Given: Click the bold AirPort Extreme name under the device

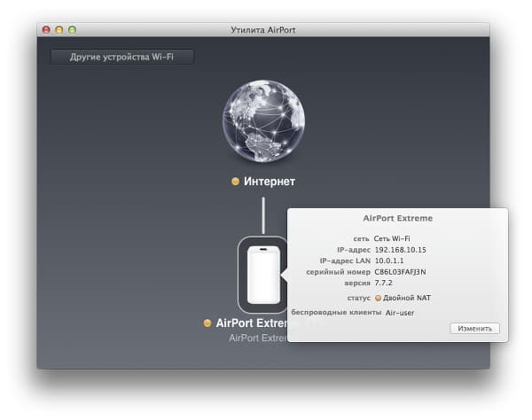Looking at the screenshot, I should pyautogui.click(x=252, y=323).
